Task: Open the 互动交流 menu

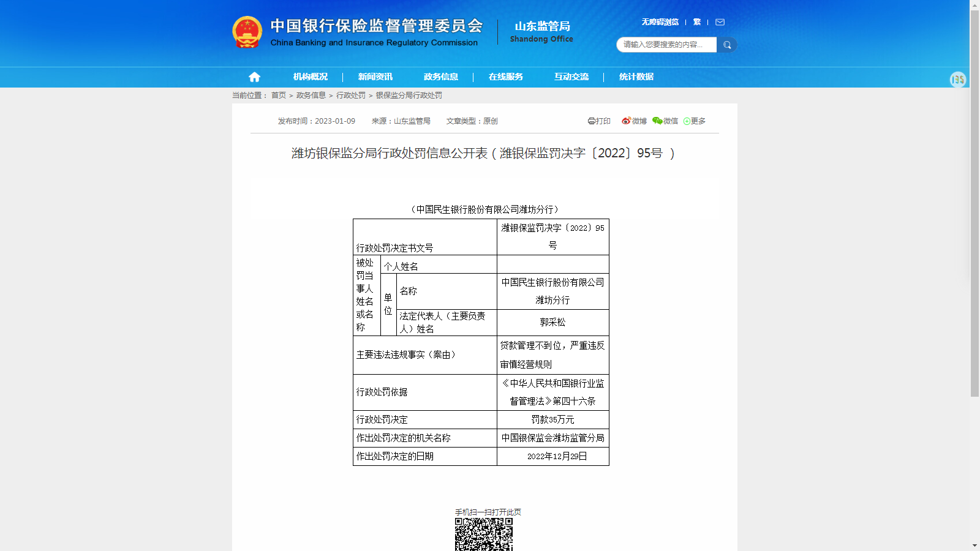Action: 571,77
